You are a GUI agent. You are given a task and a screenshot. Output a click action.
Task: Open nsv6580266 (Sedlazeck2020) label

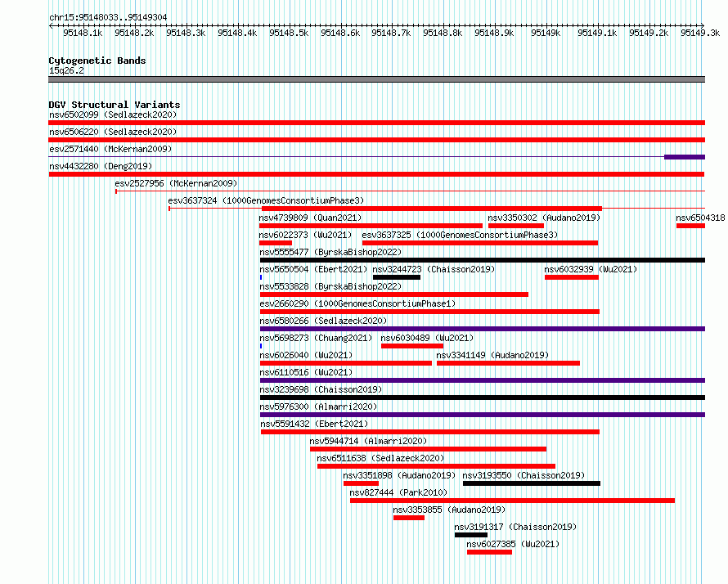coord(323,321)
